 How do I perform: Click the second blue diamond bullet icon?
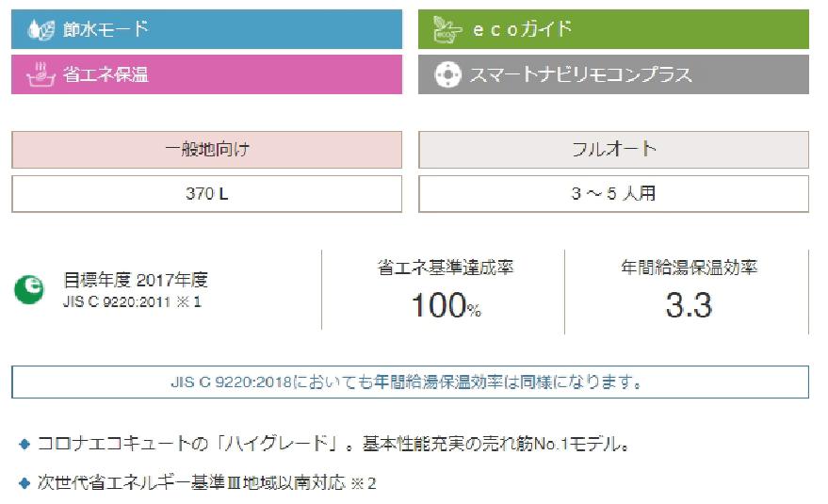tap(24, 483)
